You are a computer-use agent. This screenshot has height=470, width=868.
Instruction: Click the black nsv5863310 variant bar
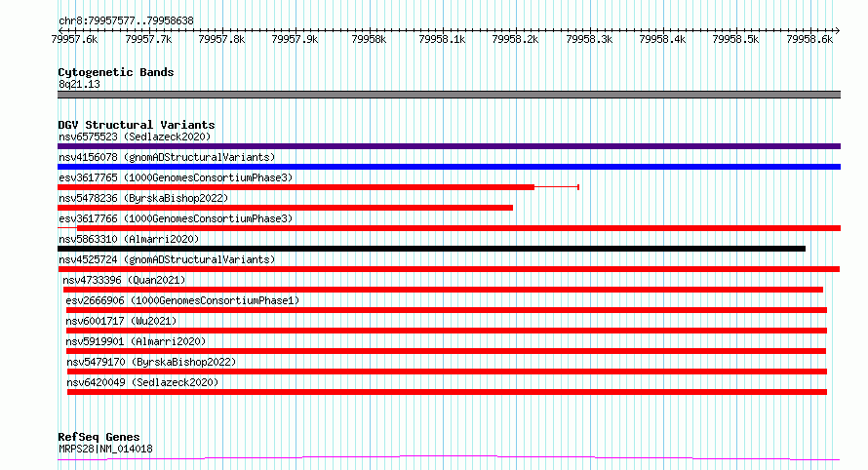431,249
